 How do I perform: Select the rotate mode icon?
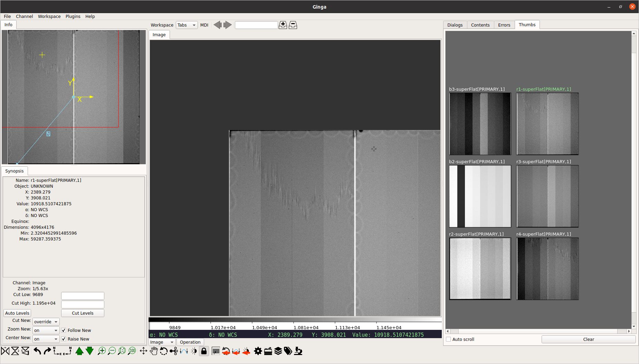point(164,351)
